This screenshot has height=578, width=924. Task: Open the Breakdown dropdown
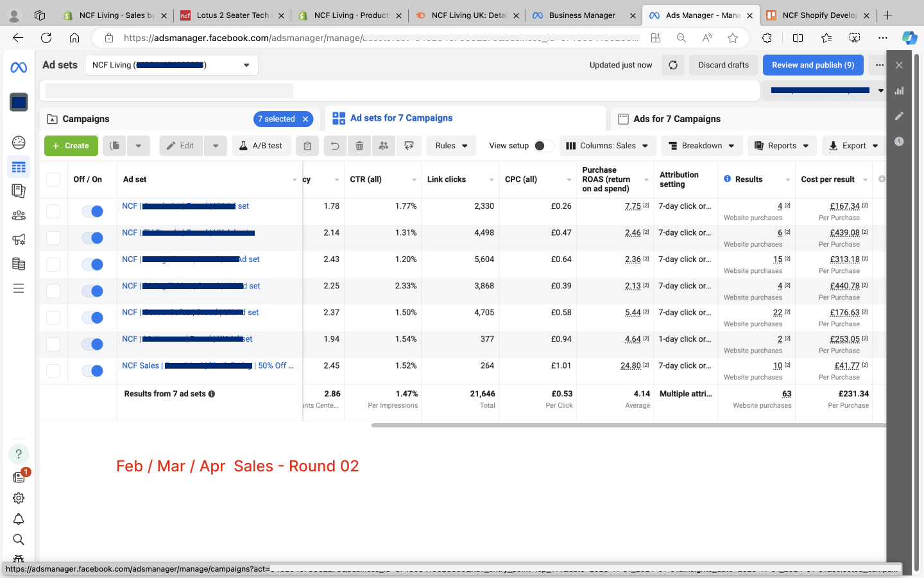pos(701,146)
